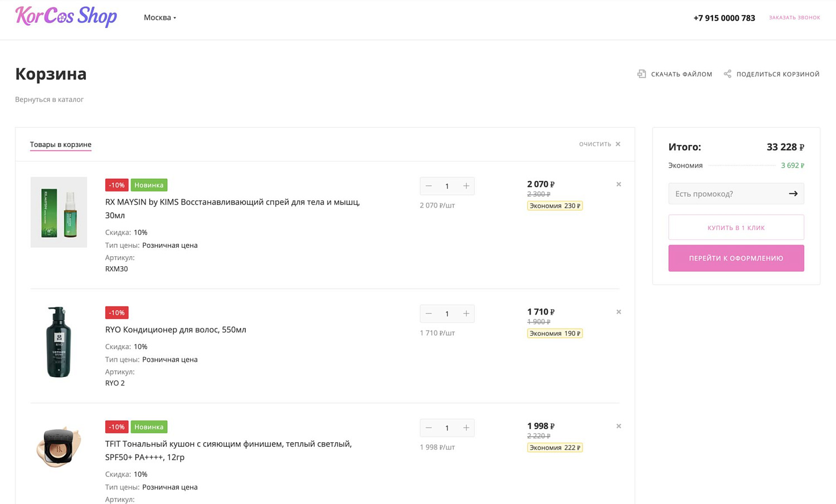Open the Москва city dropdown
The image size is (836, 504).
pos(160,18)
